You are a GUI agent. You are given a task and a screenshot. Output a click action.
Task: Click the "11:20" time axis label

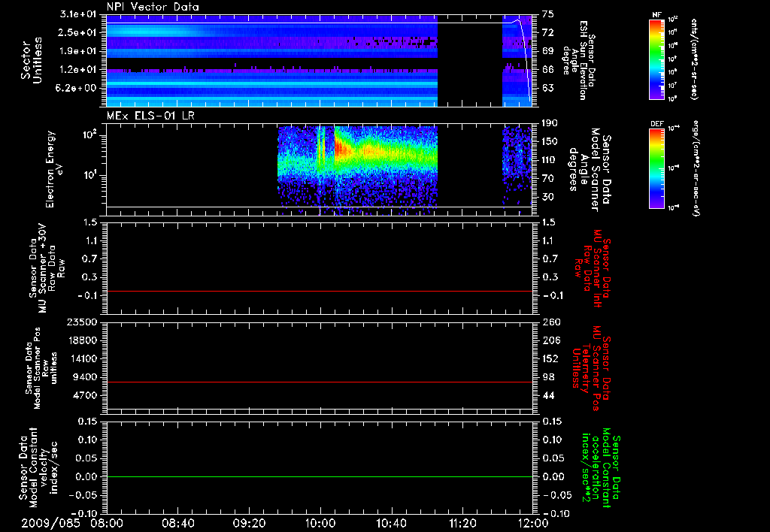point(462,523)
